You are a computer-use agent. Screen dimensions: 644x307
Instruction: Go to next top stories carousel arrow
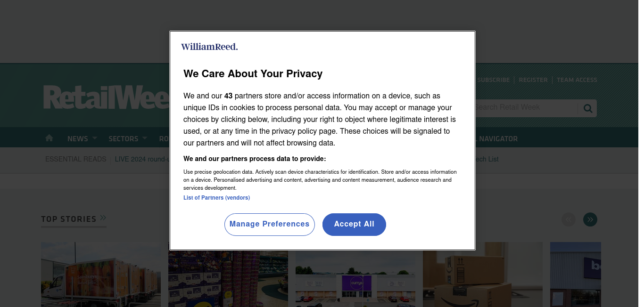[x=590, y=219]
